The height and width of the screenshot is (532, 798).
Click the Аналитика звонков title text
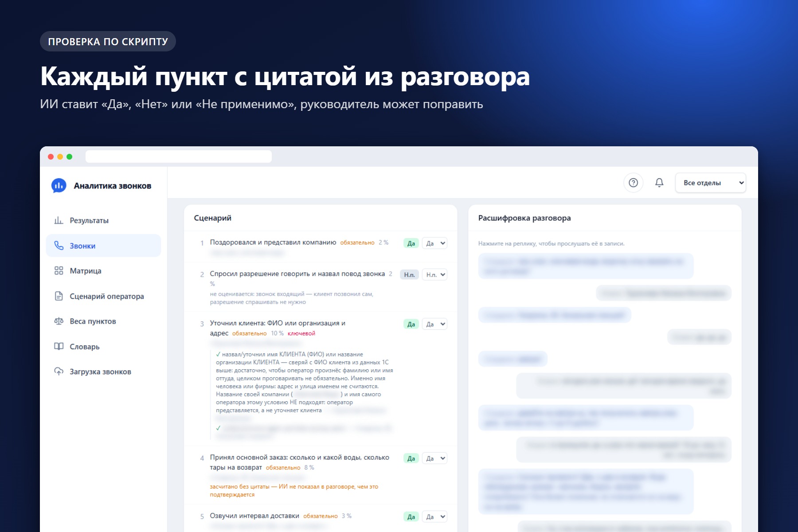pyautogui.click(x=113, y=186)
